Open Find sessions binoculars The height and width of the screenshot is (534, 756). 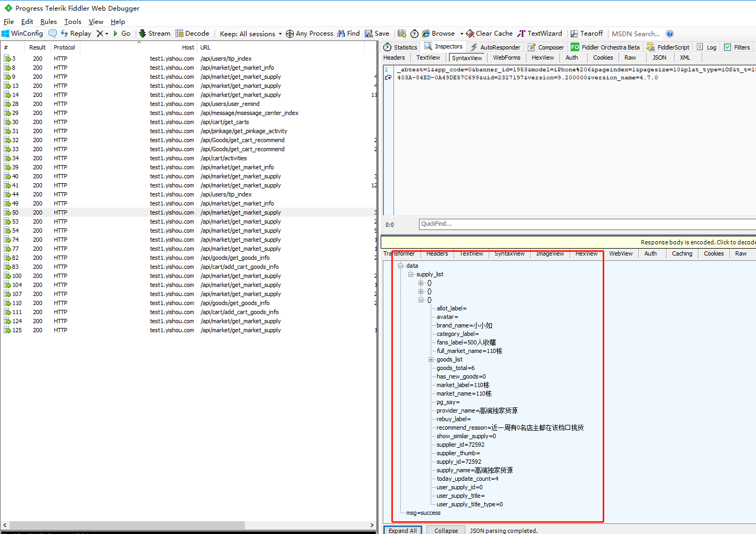(348, 34)
